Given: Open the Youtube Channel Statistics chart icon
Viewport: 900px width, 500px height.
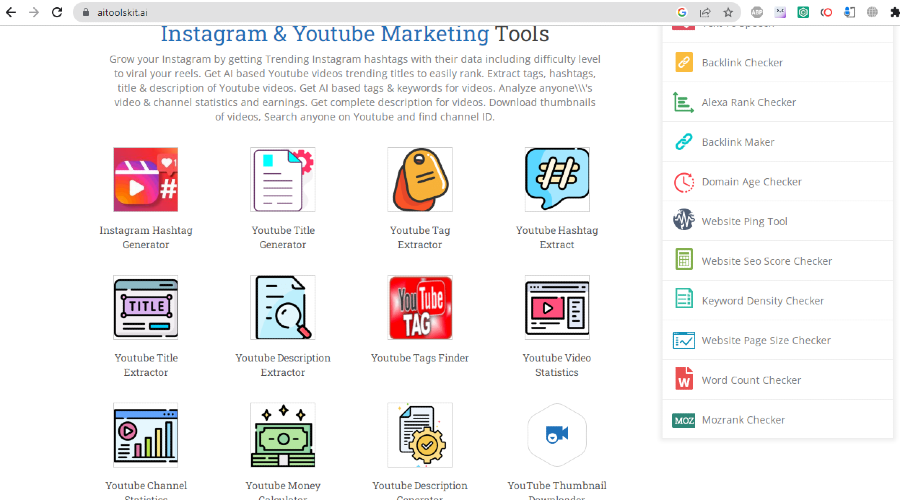Looking at the screenshot, I should (146, 435).
